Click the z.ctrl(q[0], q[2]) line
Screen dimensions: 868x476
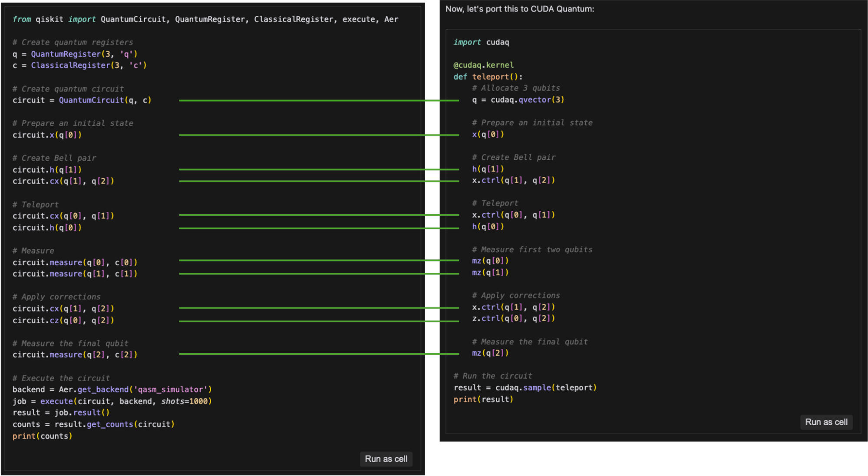tap(513, 318)
